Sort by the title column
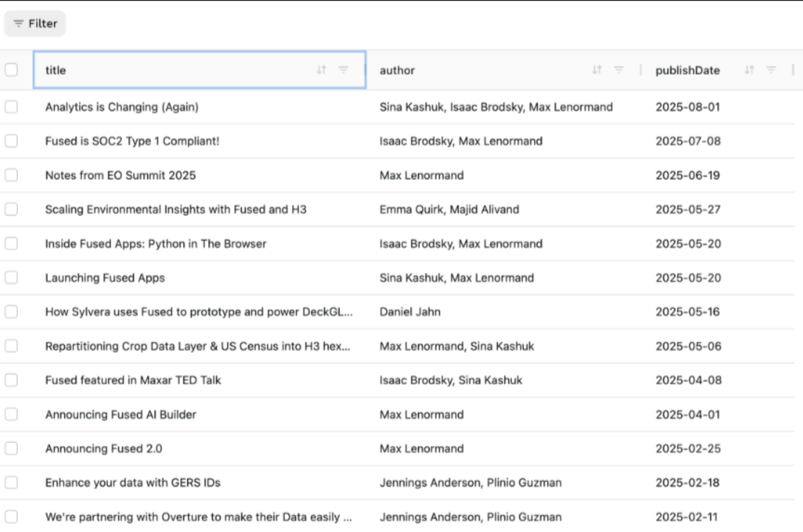The image size is (803, 532). click(321, 70)
